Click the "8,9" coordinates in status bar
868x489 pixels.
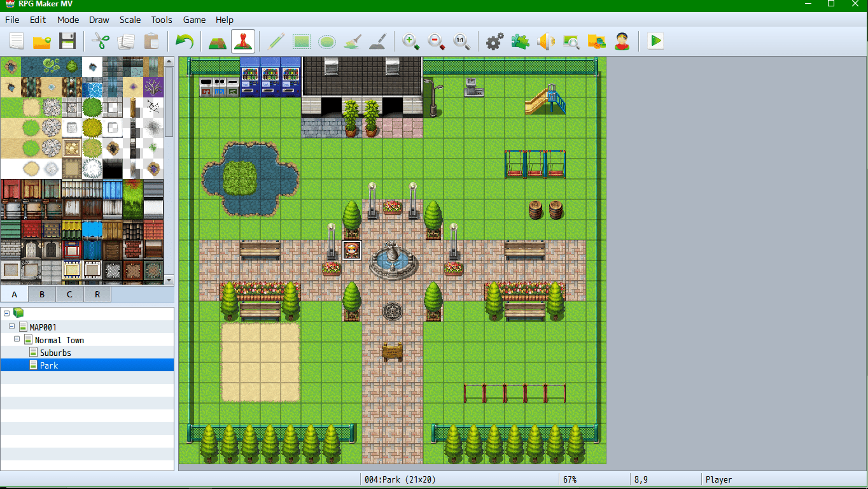[641, 479]
